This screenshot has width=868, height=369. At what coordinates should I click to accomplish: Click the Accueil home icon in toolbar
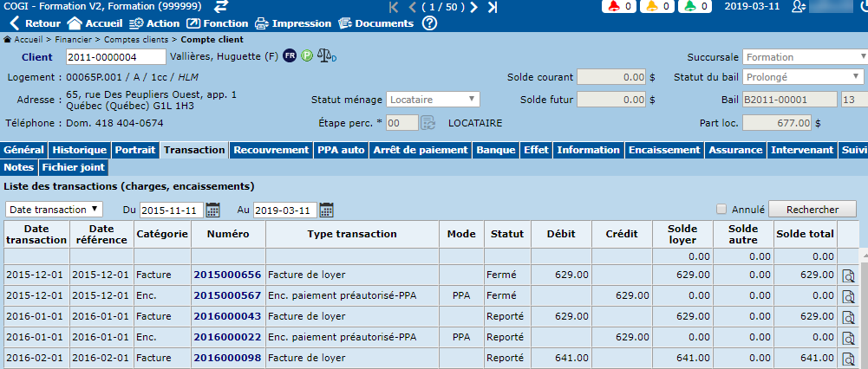tap(75, 23)
